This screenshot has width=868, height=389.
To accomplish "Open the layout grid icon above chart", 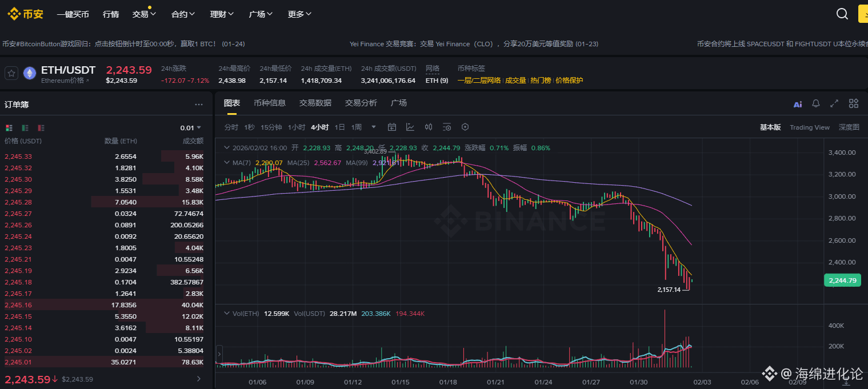I will (x=853, y=103).
